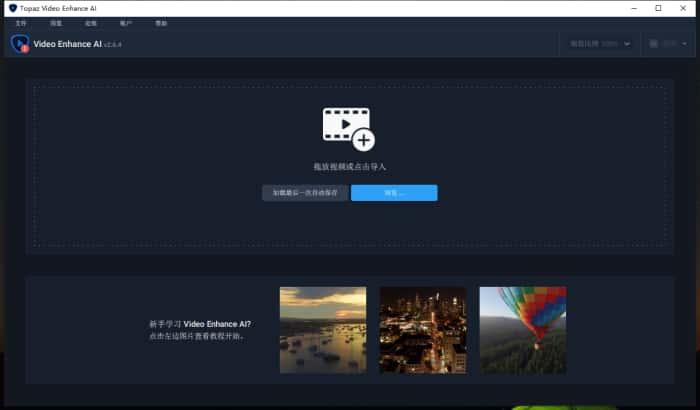Open the night city skyline tutorial thumbnail
The image size is (700, 410).
(x=423, y=330)
